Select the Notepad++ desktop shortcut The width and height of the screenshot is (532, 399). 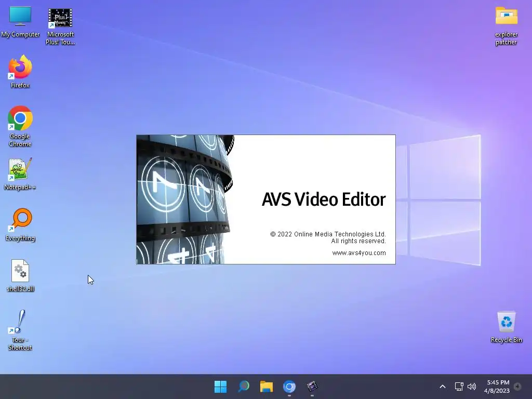coord(20,174)
